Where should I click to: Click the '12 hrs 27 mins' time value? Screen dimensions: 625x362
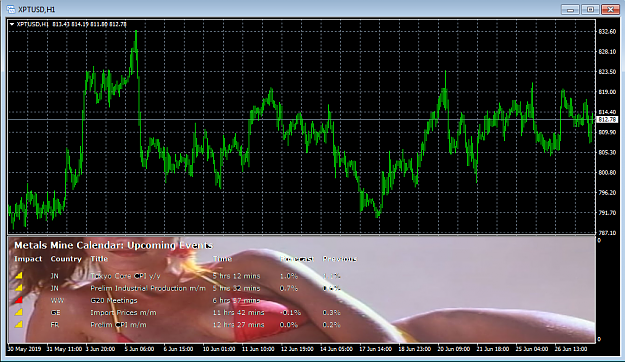(238, 325)
